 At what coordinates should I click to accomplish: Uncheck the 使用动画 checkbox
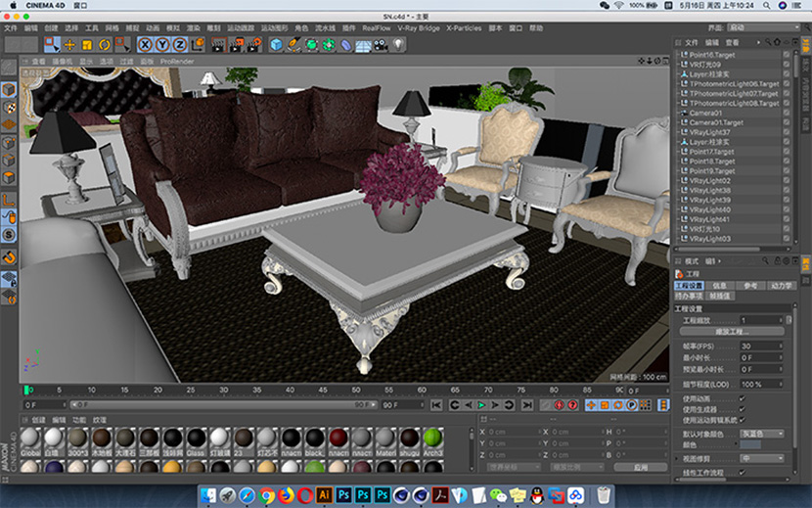(x=742, y=397)
